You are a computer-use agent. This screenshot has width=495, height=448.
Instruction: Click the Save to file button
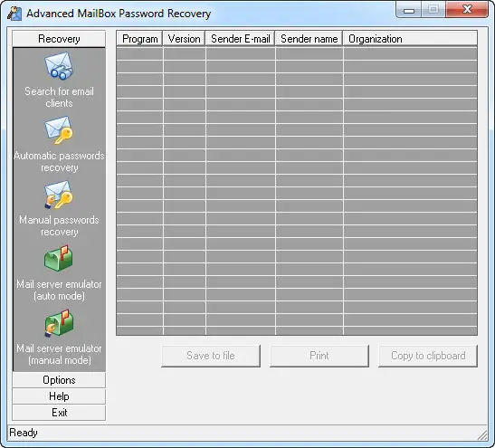[x=211, y=356]
